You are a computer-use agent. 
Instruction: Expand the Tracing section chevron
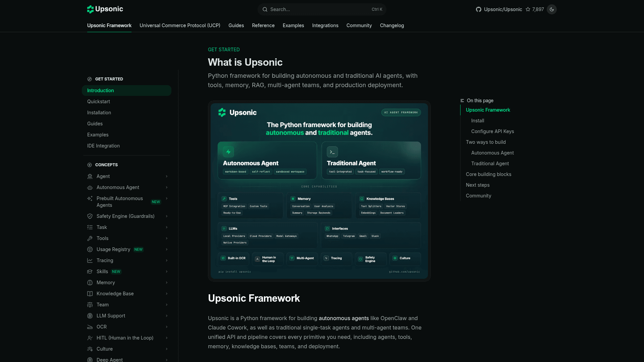[x=167, y=260]
